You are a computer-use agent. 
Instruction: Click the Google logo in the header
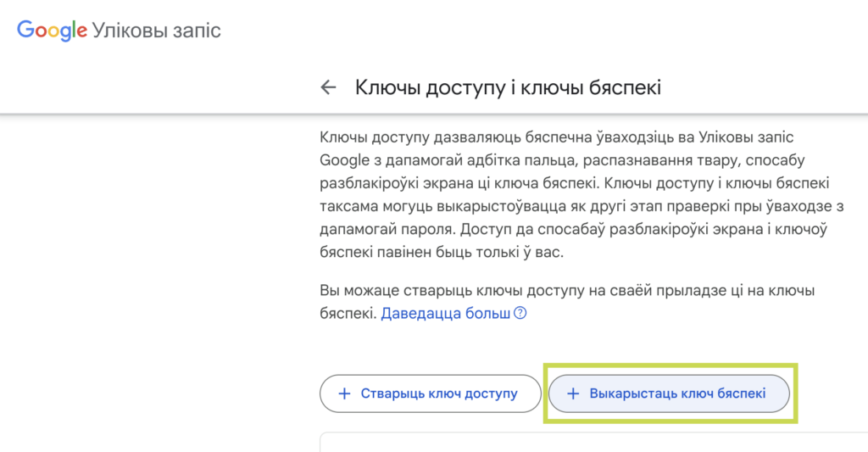(x=52, y=30)
